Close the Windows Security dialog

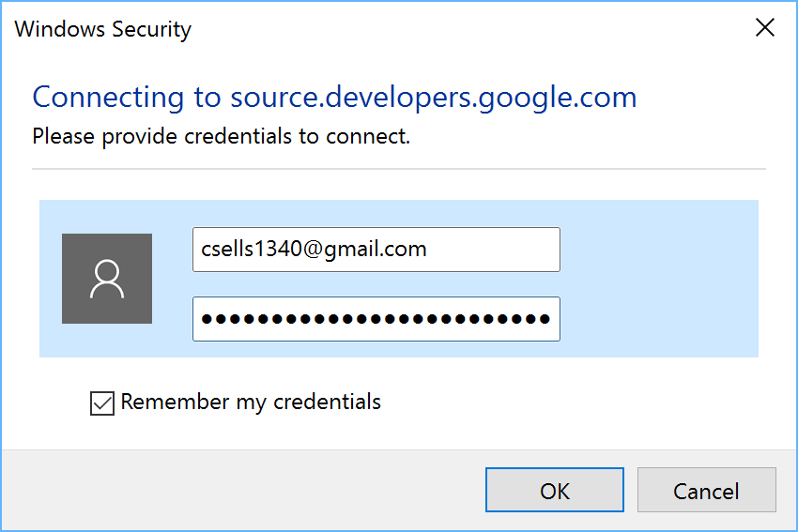click(x=765, y=27)
